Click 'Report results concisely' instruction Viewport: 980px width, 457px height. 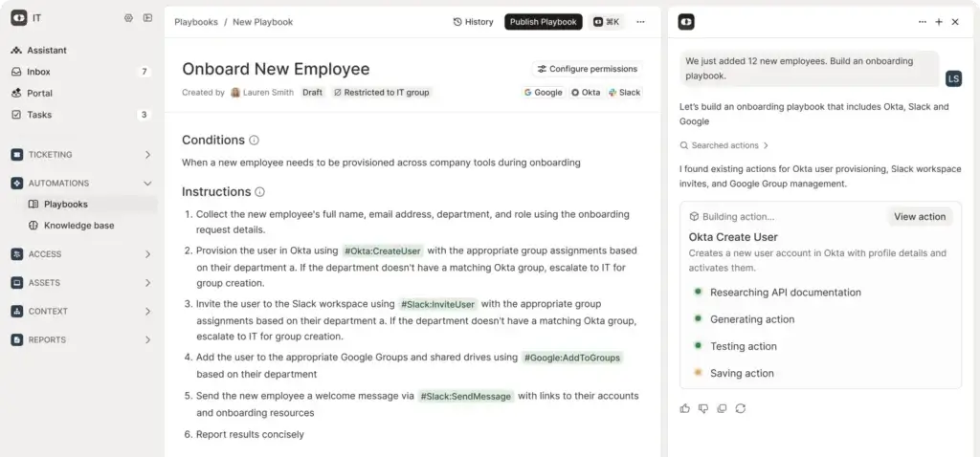pyautogui.click(x=250, y=434)
